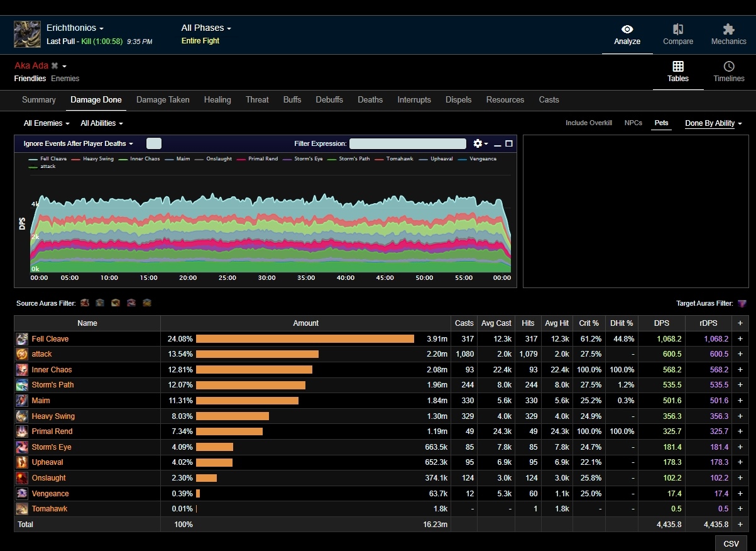Click the Fell Cleave ability icon
This screenshot has width=756, height=551.
coord(22,339)
